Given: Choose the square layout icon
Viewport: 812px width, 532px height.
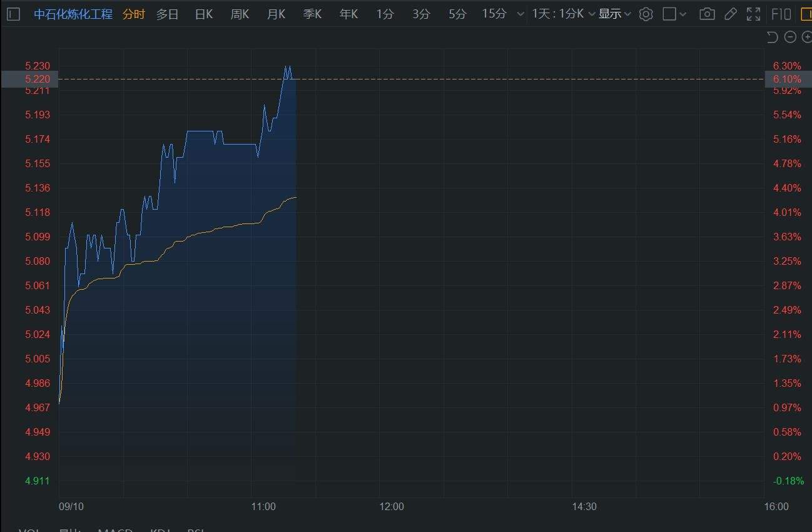Looking at the screenshot, I should [669, 14].
